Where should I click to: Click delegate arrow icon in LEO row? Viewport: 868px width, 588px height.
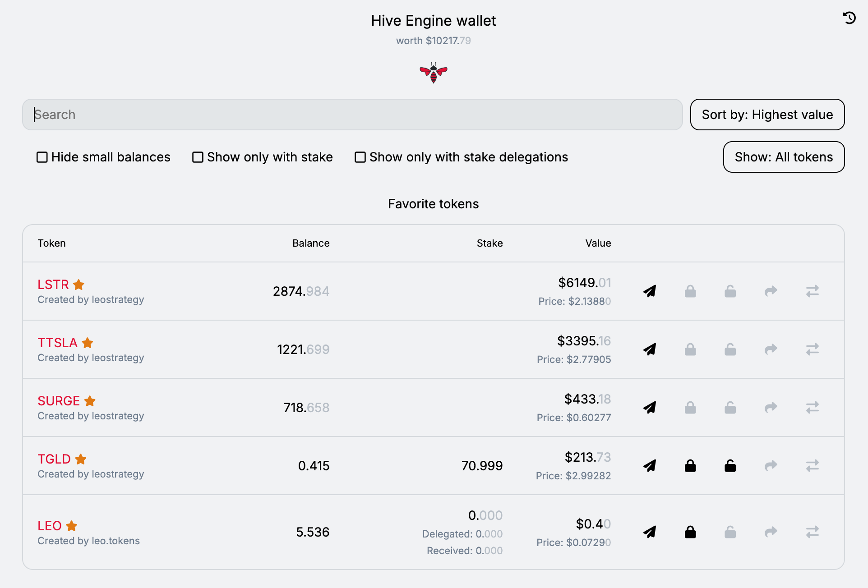[771, 532]
